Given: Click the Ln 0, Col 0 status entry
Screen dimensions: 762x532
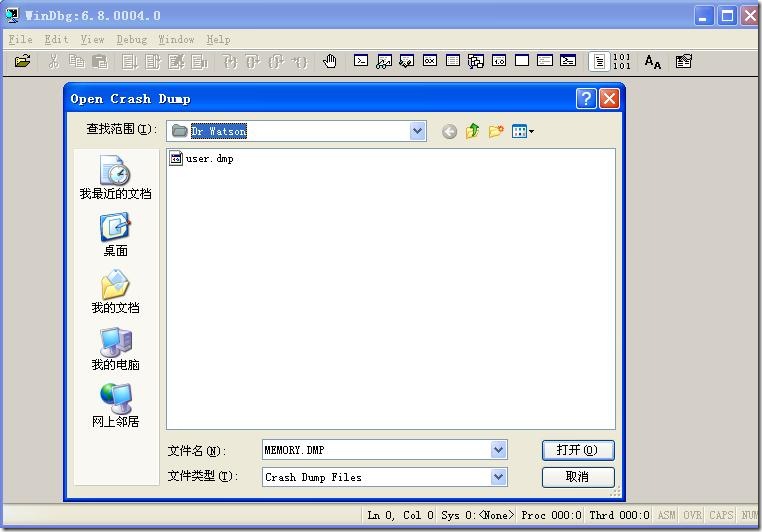Looking at the screenshot, I should pos(400,515).
